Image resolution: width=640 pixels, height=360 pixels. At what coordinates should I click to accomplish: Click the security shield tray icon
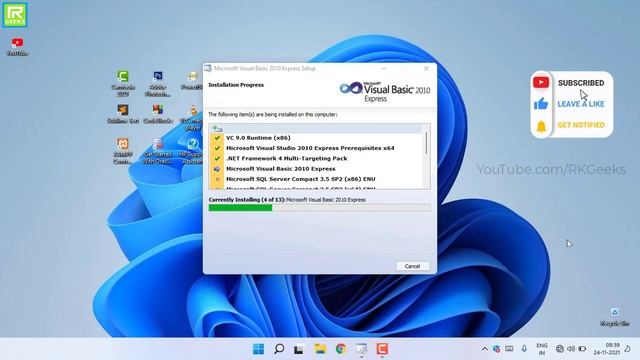point(496,349)
